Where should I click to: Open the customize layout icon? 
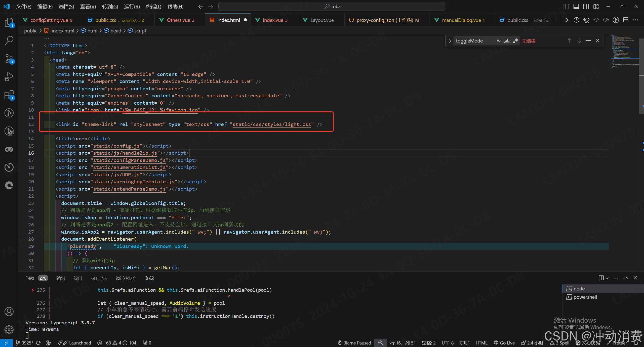[x=596, y=7]
